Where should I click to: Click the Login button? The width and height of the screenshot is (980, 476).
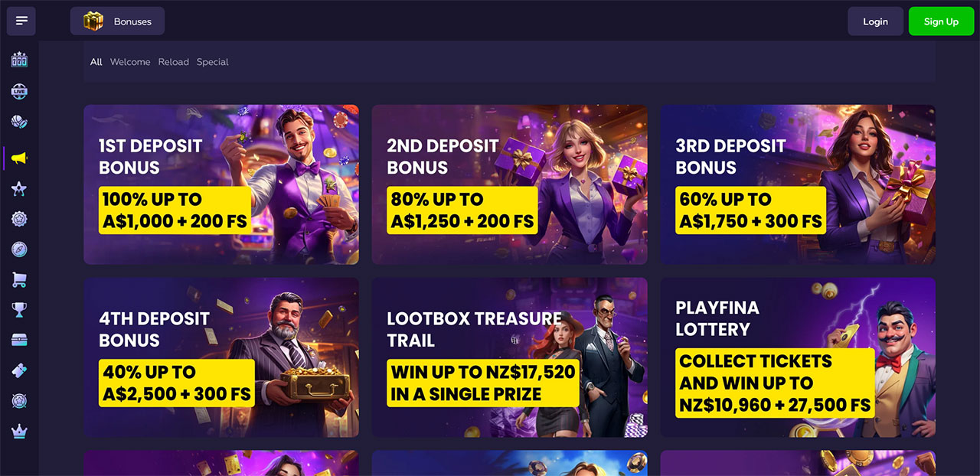875,21
